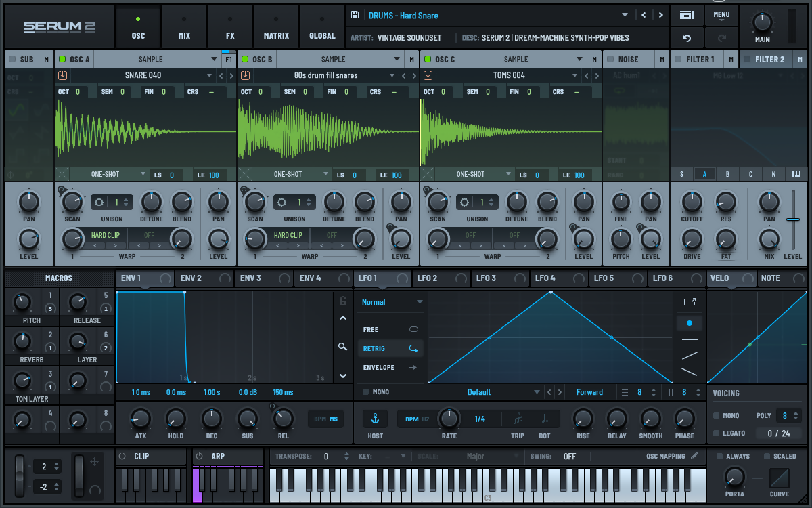Disable the OSC A enable toggle

coord(63,59)
